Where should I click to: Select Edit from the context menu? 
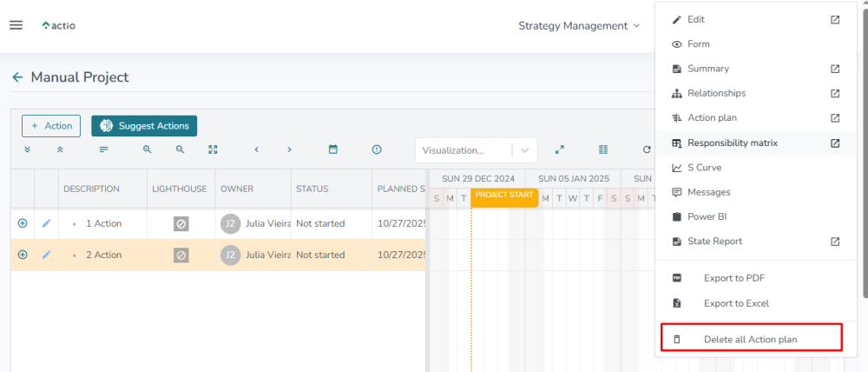pos(756,19)
